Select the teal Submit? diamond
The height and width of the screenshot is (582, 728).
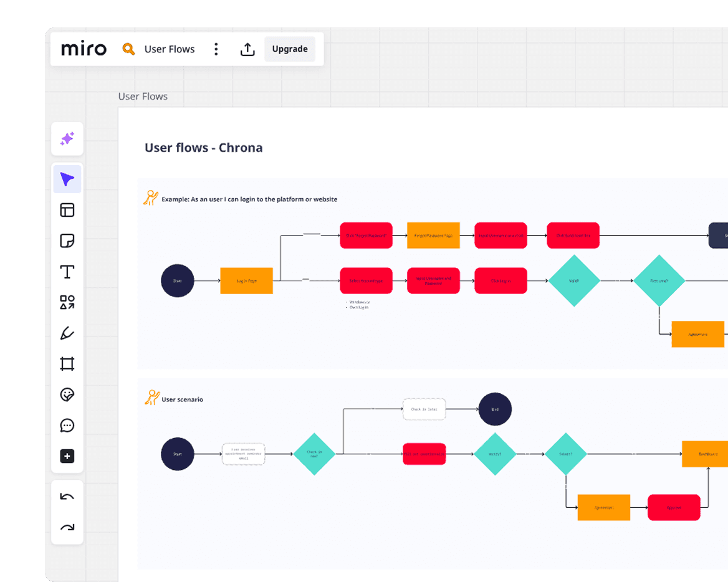click(x=566, y=454)
